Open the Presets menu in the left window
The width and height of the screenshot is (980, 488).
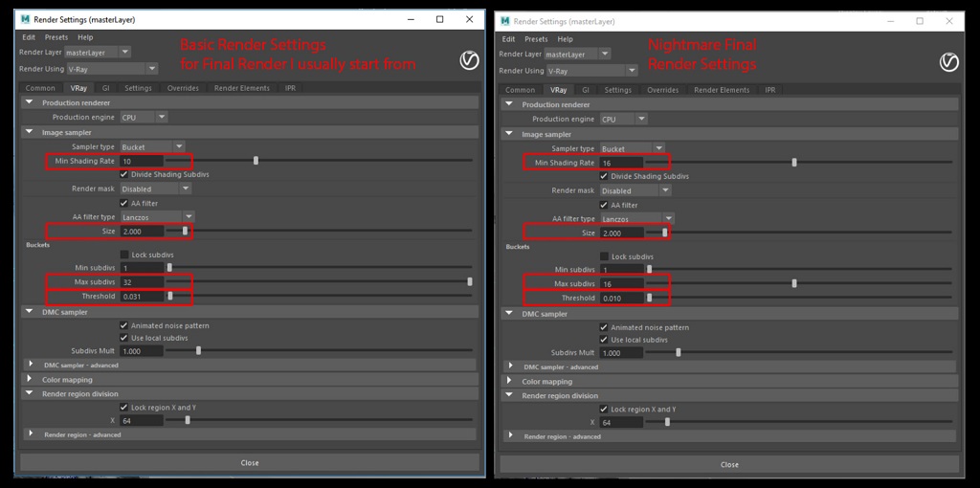(x=56, y=37)
